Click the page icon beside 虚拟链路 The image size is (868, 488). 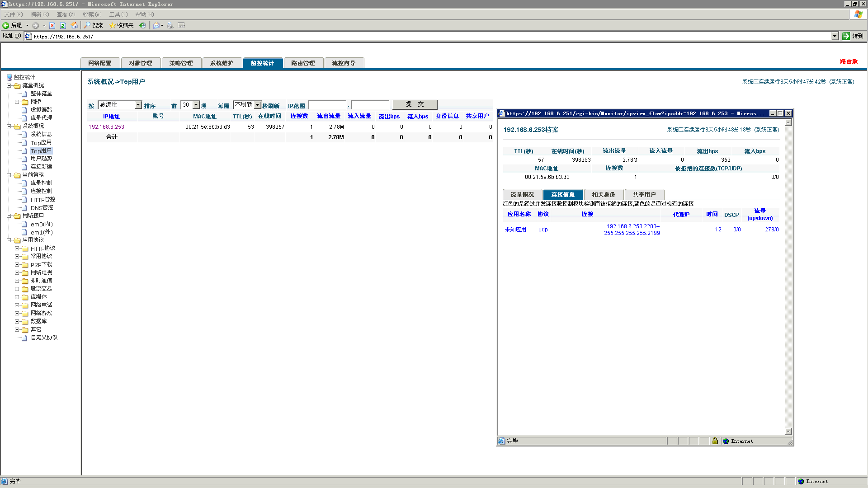pos(25,110)
